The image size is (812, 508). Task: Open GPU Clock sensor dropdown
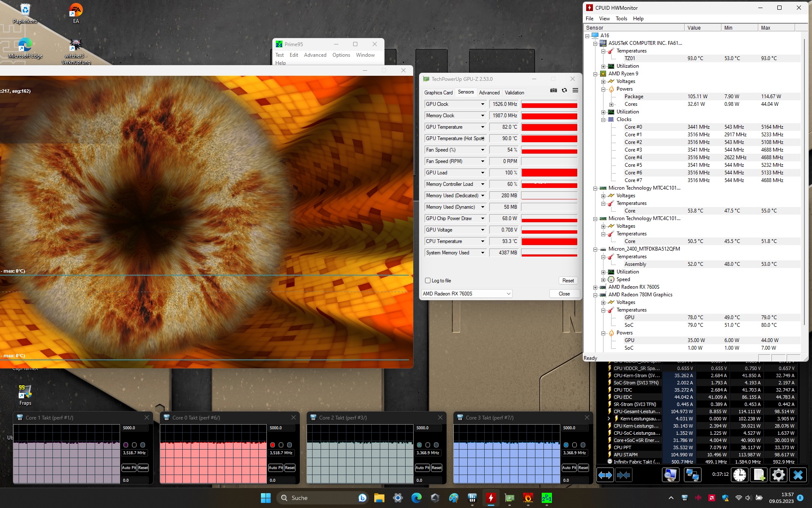tap(482, 104)
